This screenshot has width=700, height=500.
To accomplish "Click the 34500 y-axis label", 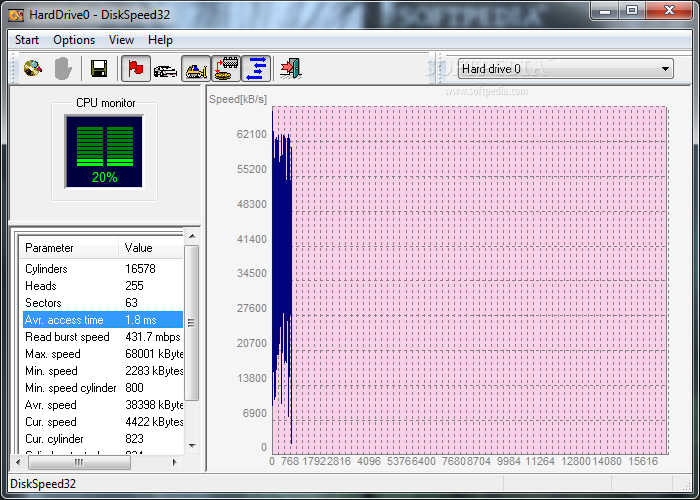I will pos(251,273).
